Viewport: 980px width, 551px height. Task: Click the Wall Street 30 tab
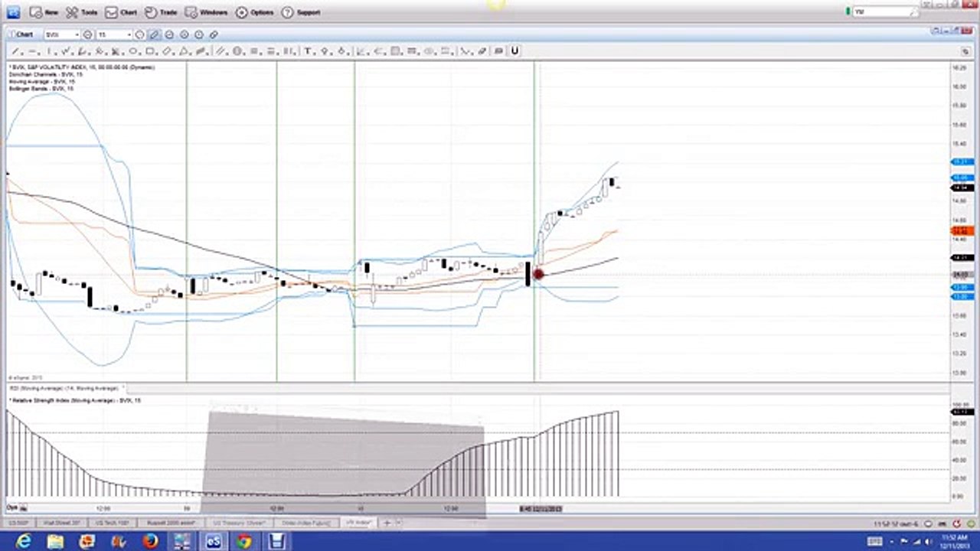[x=62, y=523]
